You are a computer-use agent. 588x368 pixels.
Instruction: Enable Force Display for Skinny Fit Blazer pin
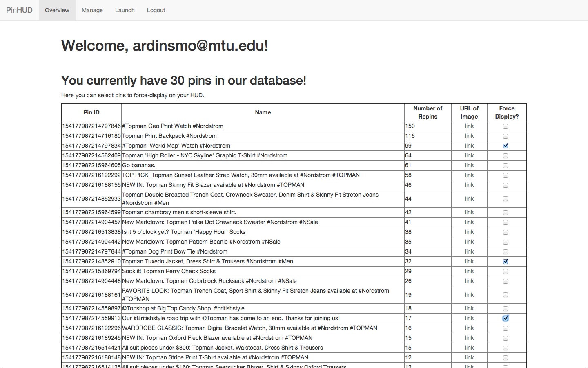506,185
